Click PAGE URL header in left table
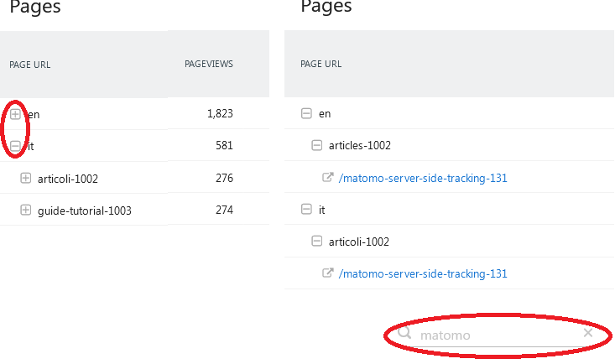The height and width of the screenshot is (364, 615). click(30, 64)
